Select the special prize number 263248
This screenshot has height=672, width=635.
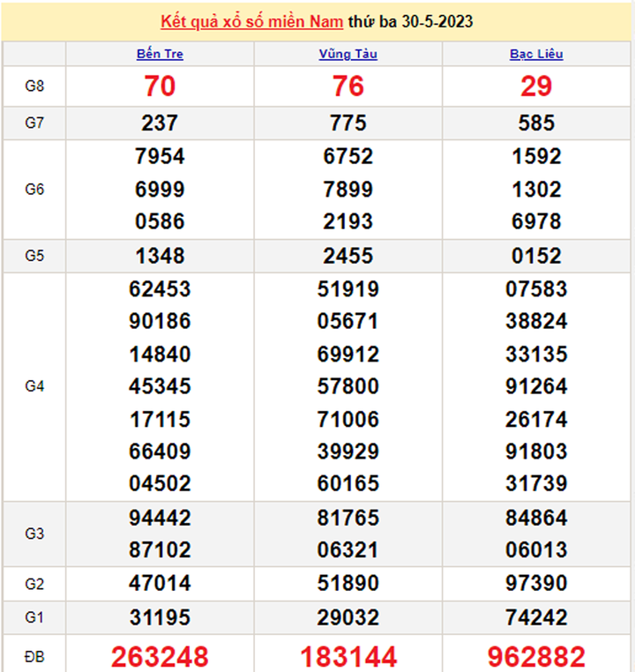pyautogui.click(x=160, y=656)
